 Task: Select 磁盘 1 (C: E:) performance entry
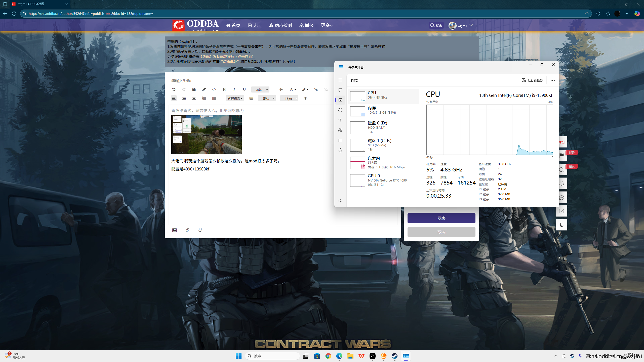coord(383,145)
